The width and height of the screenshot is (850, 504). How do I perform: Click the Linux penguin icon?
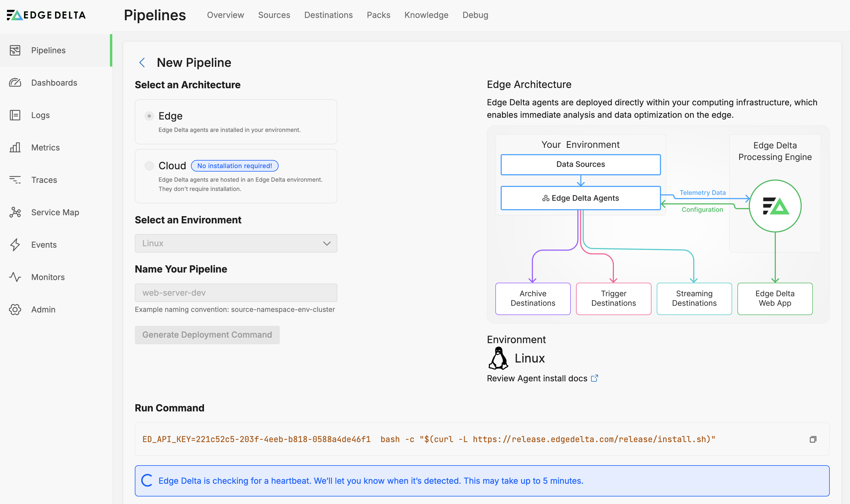tap(498, 358)
